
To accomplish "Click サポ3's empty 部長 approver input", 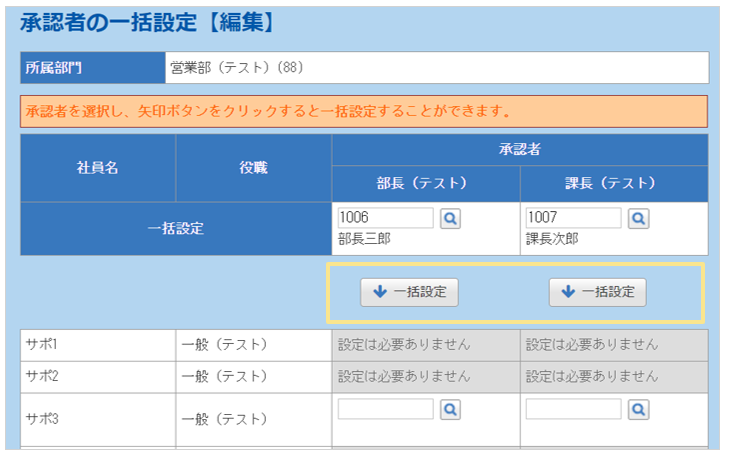I will [386, 409].
